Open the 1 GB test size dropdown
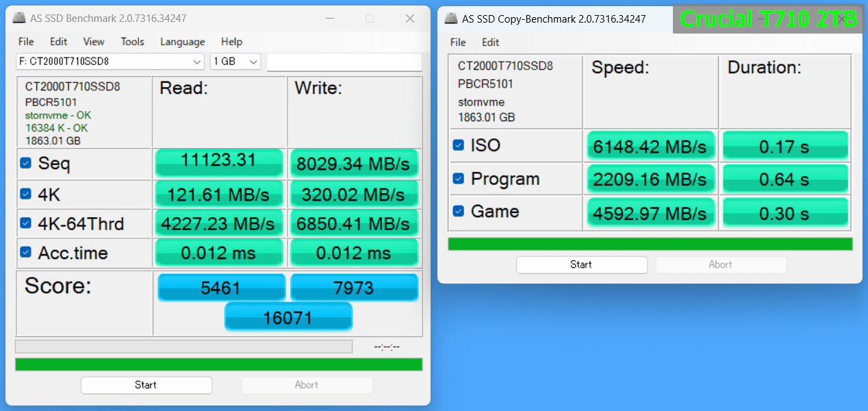The height and width of the screenshot is (411, 868). 235,62
